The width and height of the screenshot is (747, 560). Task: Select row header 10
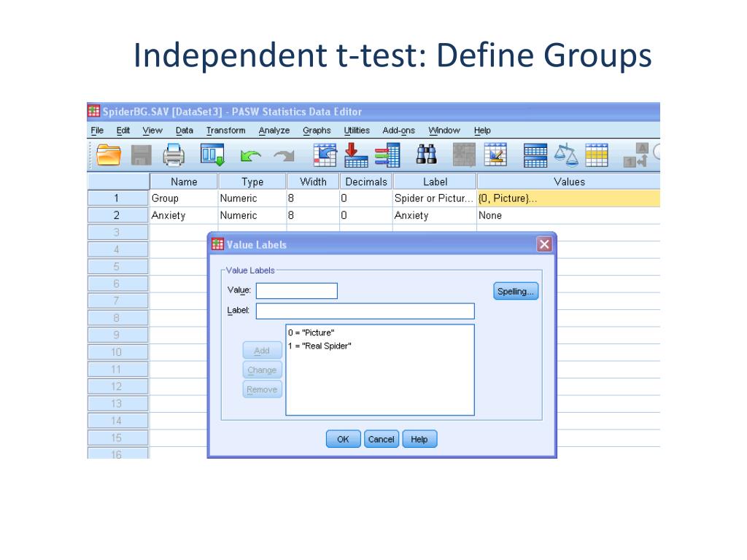pyautogui.click(x=117, y=352)
